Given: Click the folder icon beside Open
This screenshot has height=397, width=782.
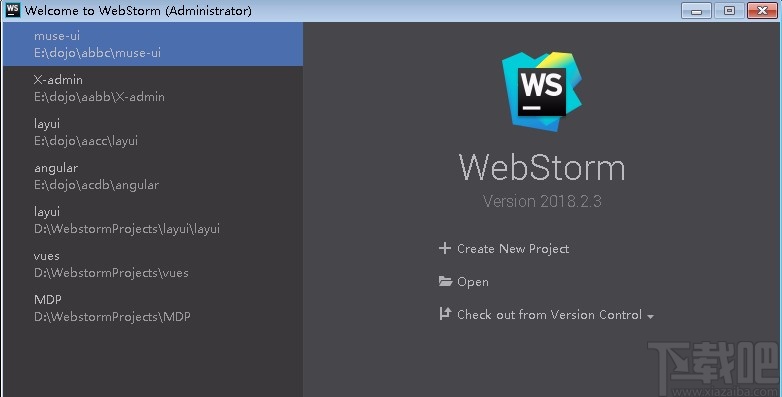Looking at the screenshot, I should pos(445,281).
